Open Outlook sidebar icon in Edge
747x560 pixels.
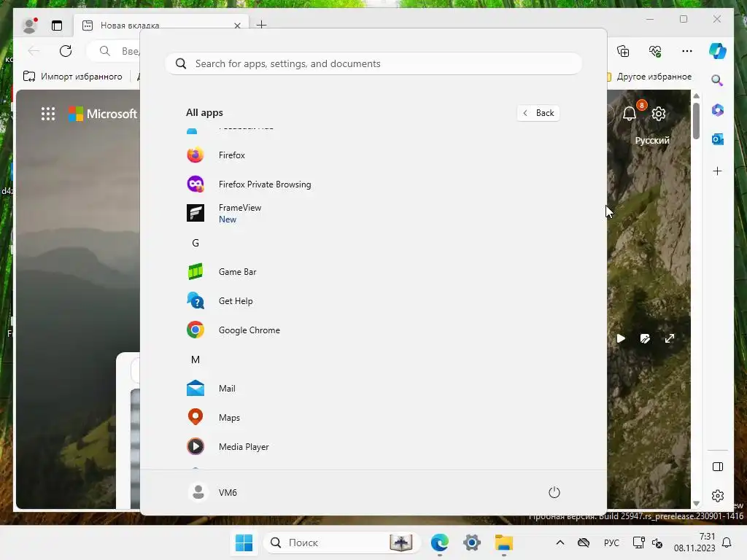[x=718, y=139]
